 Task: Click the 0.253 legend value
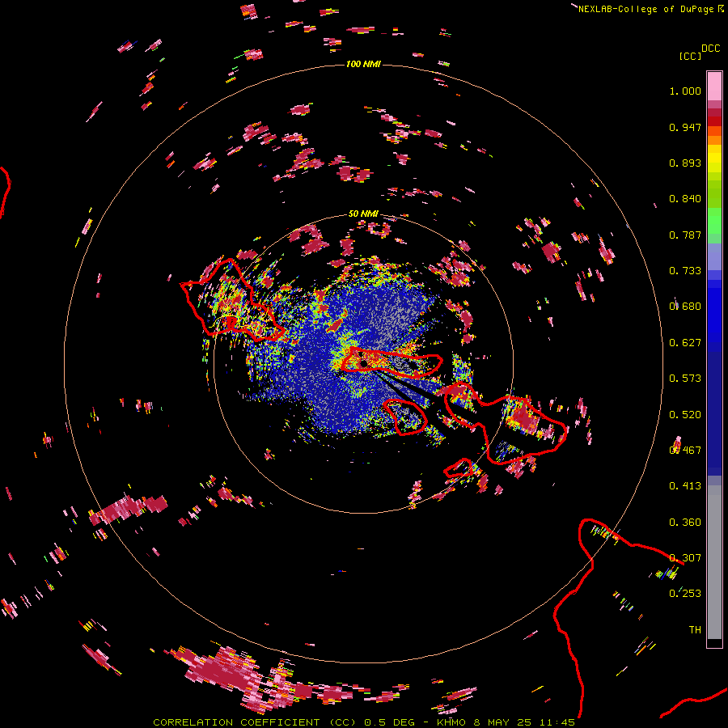pos(685,594)
